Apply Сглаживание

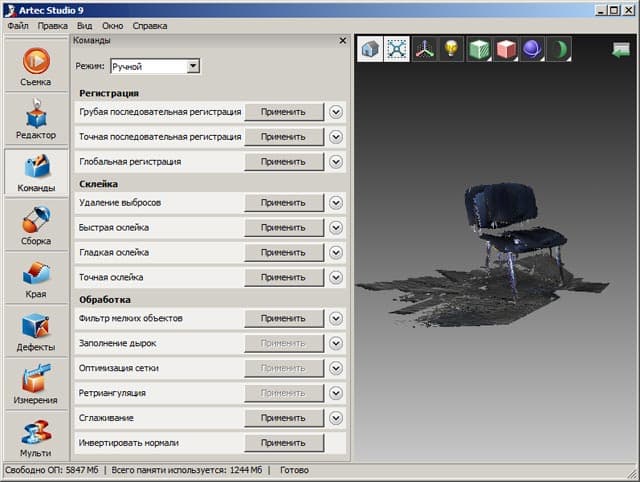(x=284, y=418)
